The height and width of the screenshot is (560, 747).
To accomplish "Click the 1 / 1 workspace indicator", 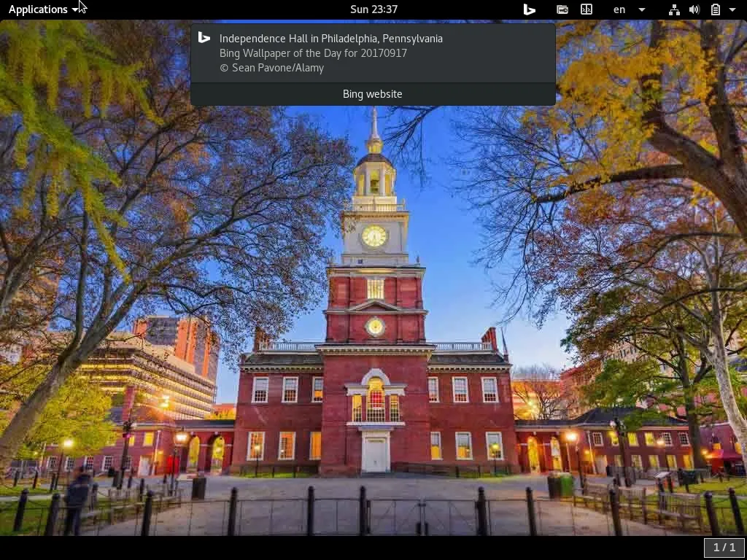I will (x=724, y=548).
